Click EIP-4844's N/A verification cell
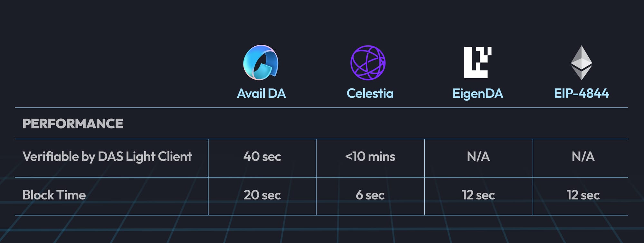The image size is (644, 243). (583, 157)
